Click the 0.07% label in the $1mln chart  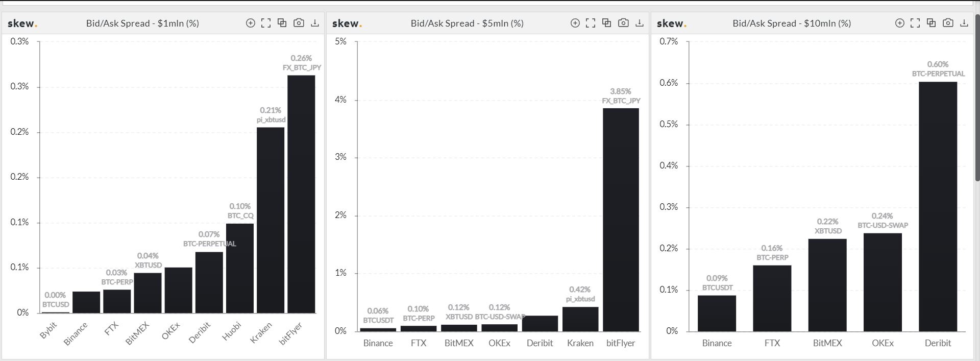click(209, 234)
